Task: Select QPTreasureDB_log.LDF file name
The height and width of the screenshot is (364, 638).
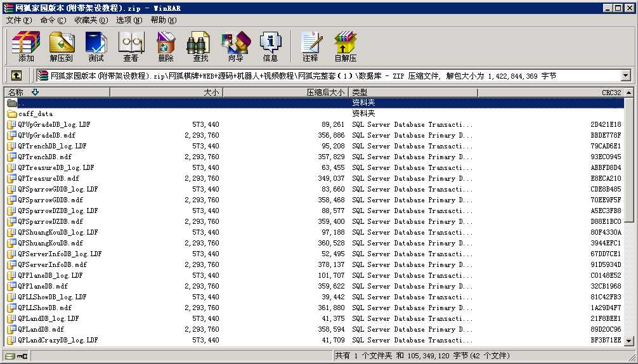Action: (56, 167)
